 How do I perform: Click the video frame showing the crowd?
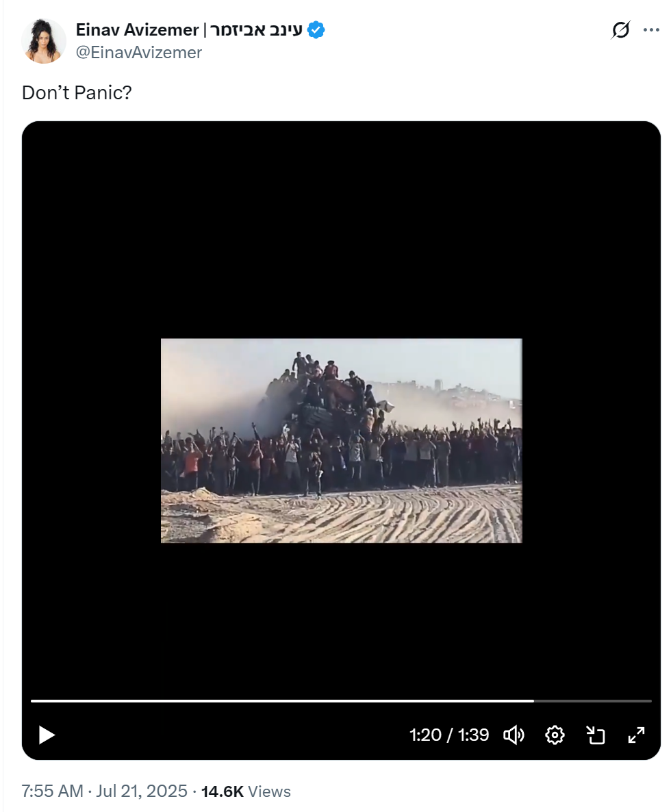tap(341, 440)
